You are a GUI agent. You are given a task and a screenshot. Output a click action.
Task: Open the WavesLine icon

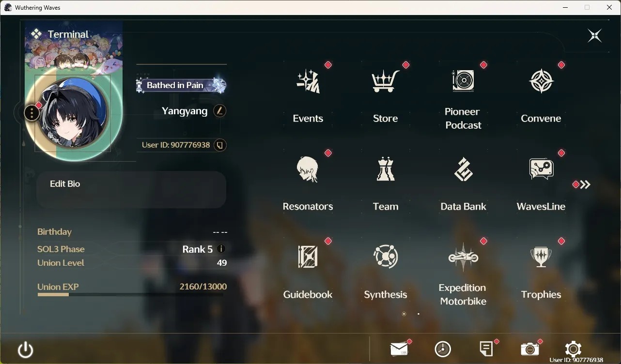pos(541,169)
